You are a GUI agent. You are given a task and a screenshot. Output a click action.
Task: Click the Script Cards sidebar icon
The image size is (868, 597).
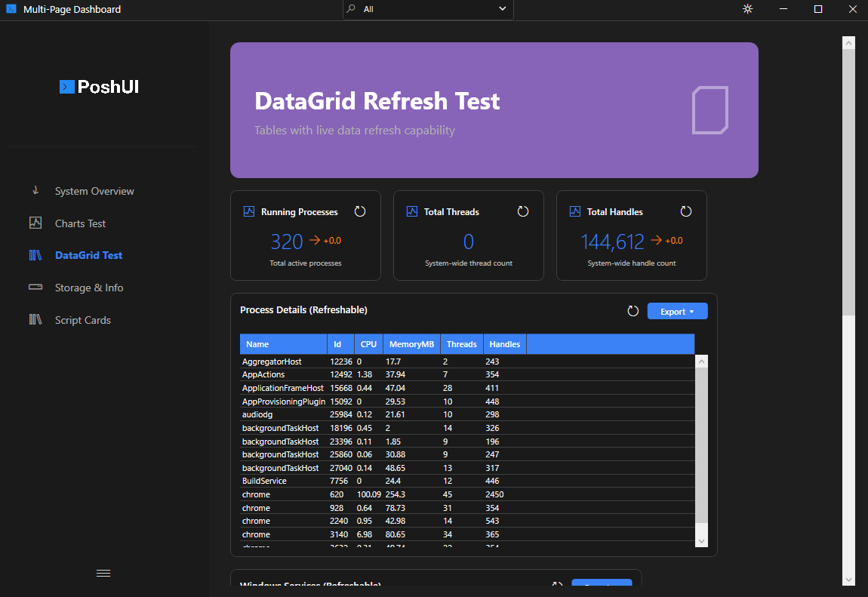[35, 320]
